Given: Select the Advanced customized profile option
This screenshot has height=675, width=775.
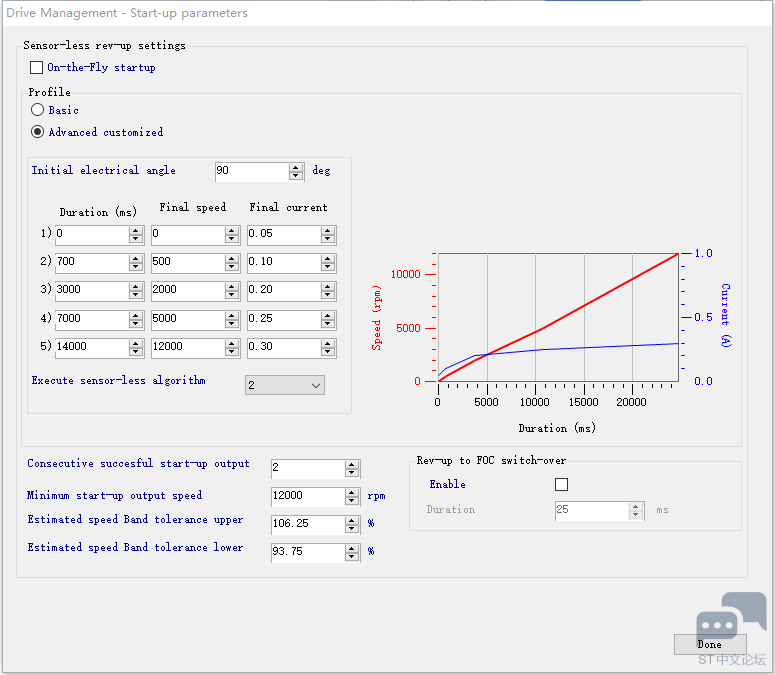Looking at the screenshot, I should pyautogui.click(x=38, y=132).
